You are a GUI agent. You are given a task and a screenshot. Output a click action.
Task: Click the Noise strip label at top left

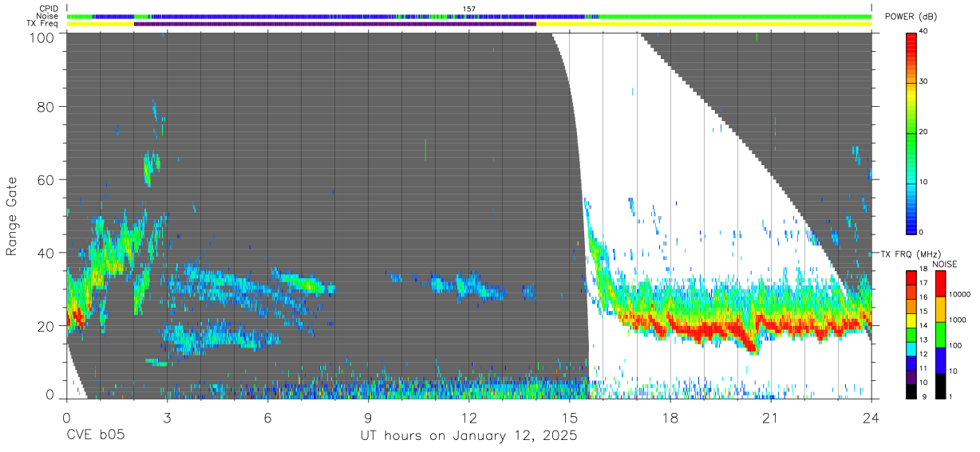(49, 16)
